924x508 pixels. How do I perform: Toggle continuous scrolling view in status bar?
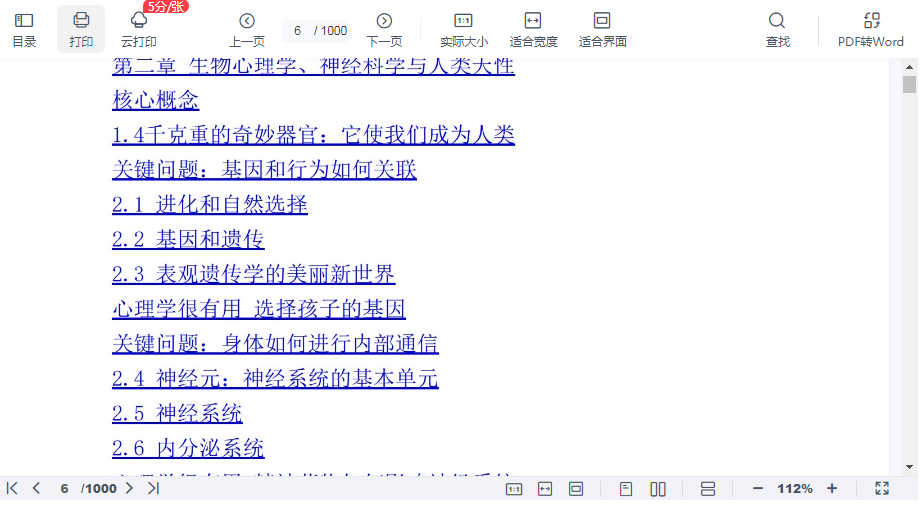(x=708, y=489)
